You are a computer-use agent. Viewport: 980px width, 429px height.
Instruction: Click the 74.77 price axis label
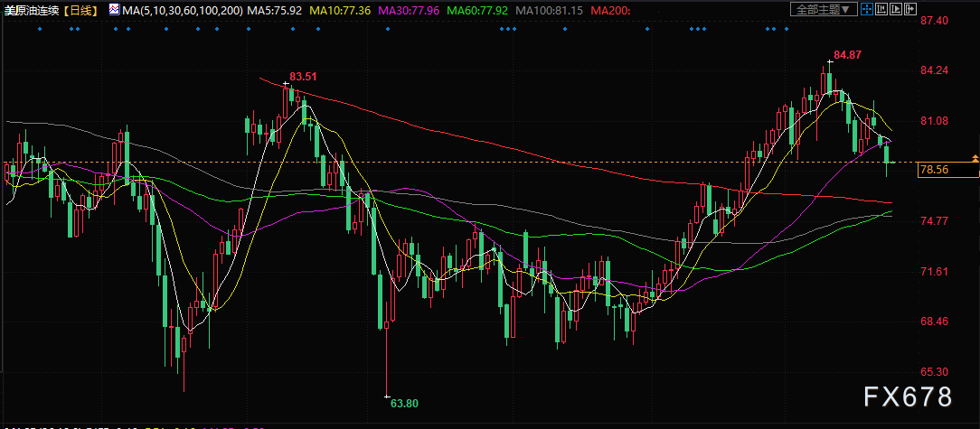coord(935,221)
